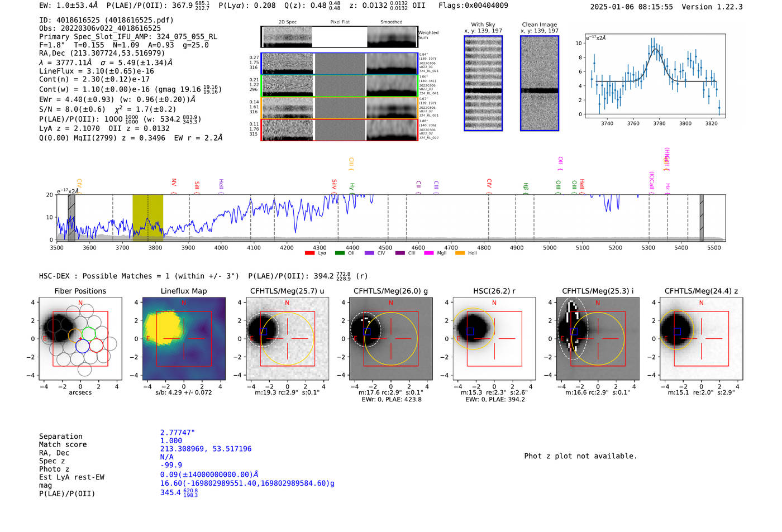The height and width of the screenshot is (532, 782).
Task: Click the Primary Spec_Slot_IFU_AMP: 324_075_055_RL text
Action: (x=128, y=36)
